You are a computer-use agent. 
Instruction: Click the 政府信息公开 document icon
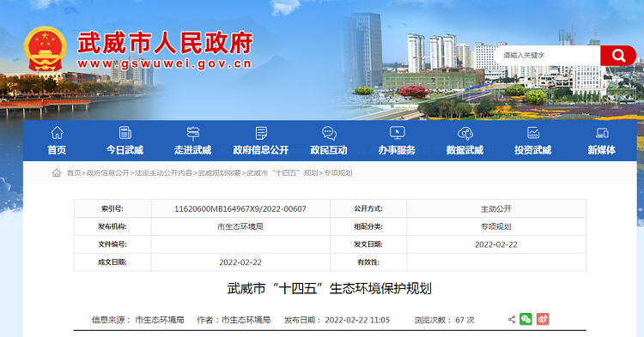point(261,133)
